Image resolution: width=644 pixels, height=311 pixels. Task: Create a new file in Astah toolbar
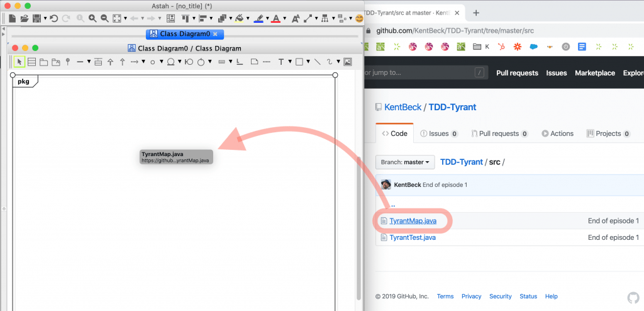pos(13,18)
